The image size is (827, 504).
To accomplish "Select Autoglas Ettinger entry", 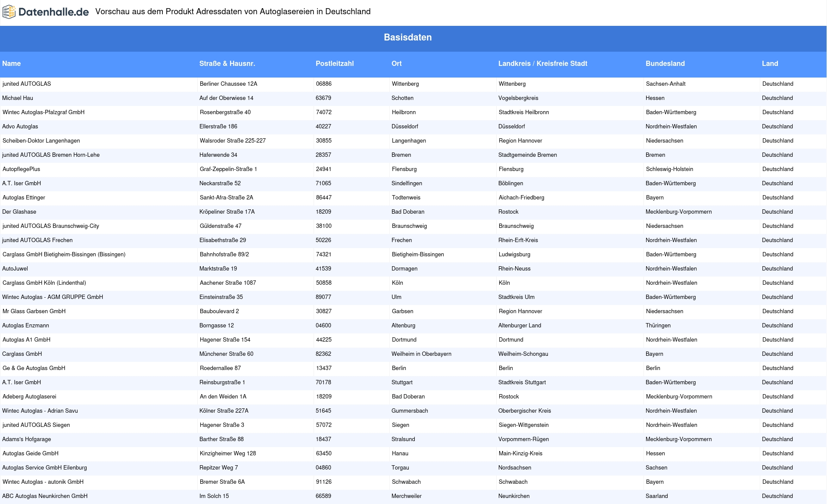I will [x=24, y=198].
